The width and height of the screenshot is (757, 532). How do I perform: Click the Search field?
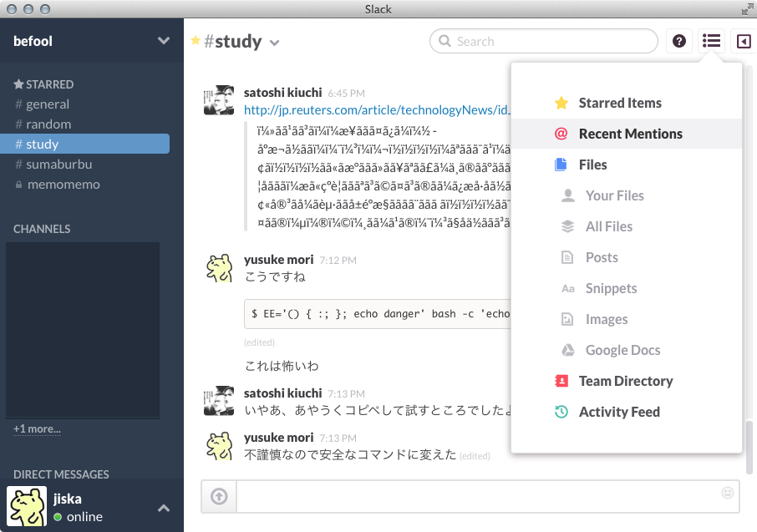coord(544,41)
